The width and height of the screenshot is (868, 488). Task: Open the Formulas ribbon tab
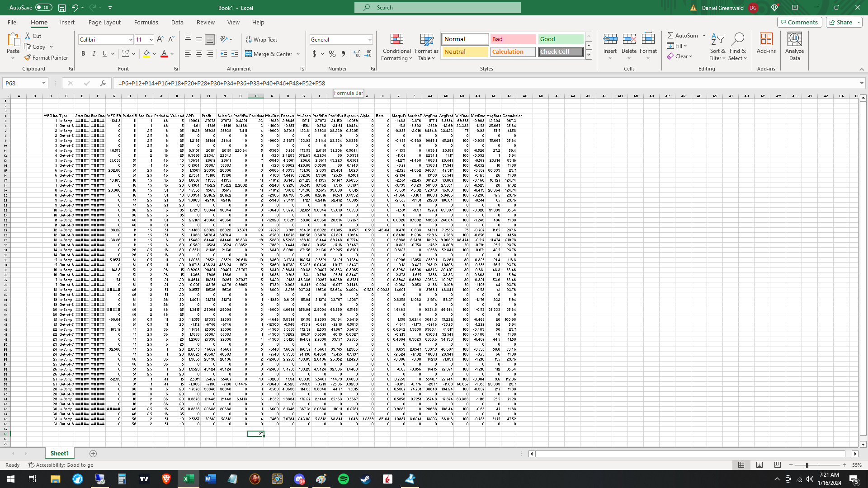(x=146, y=22)
